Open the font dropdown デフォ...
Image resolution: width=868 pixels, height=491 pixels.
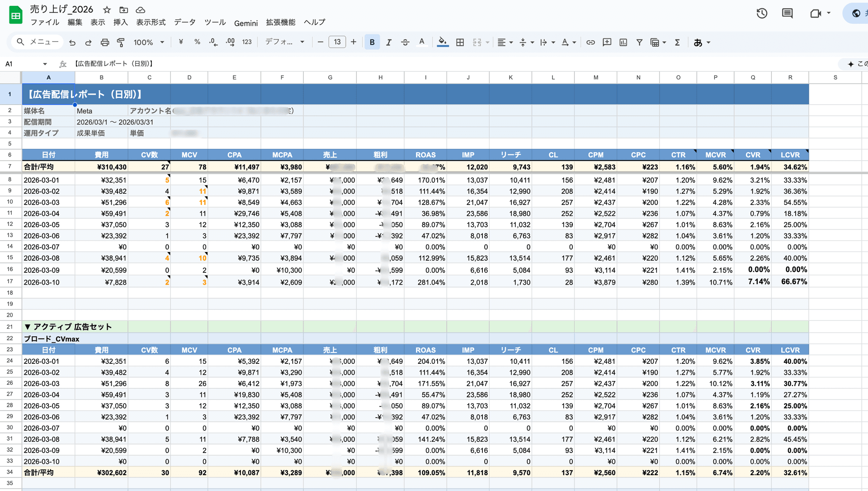point(283,42)
